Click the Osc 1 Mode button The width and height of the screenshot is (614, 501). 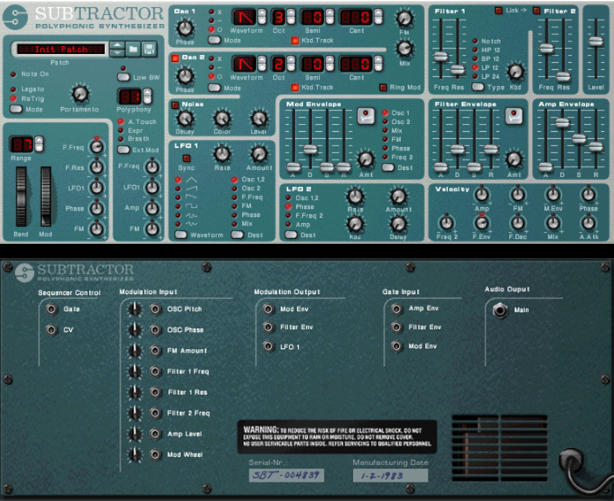[214, 40]
